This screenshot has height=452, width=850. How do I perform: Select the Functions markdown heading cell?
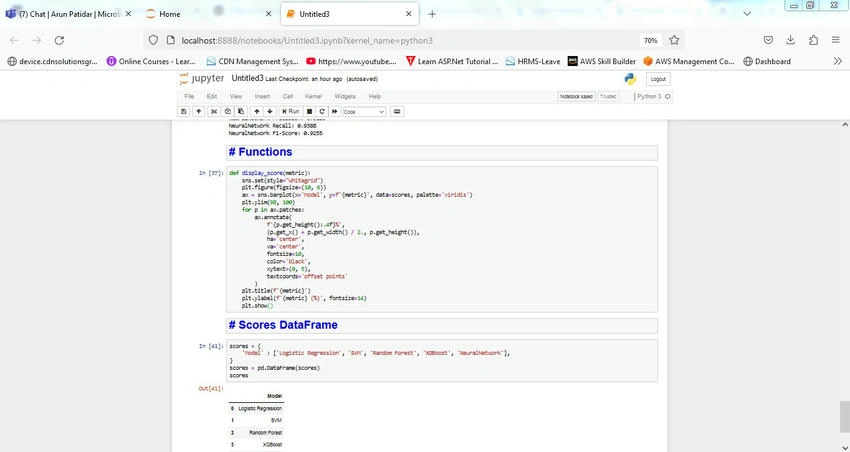442,152
